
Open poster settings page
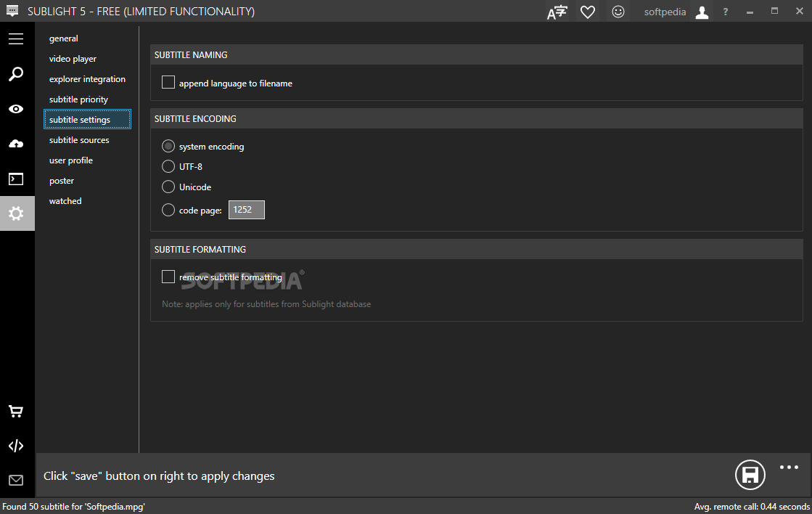tap(62, 180)
